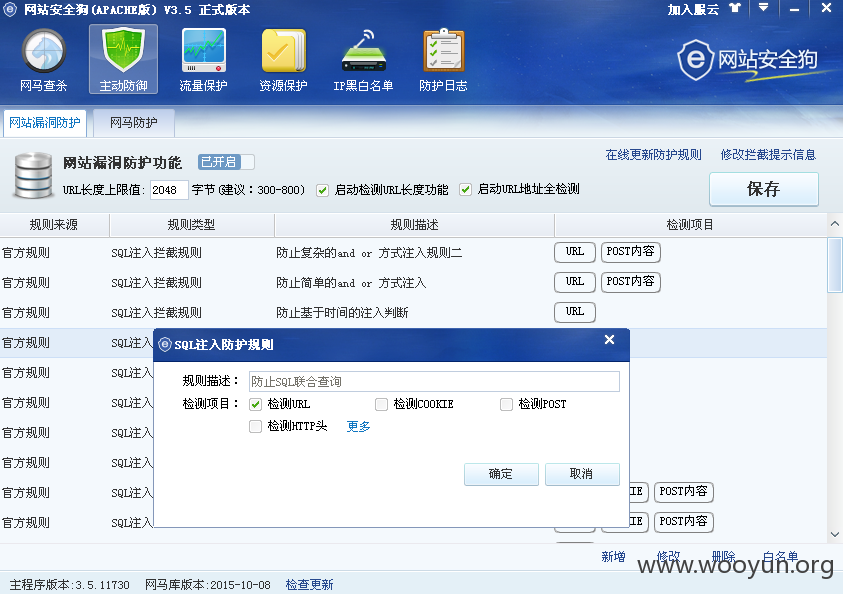The width and height of the screenshot is (843, 594).
Task: Click the dialog title icon
Action: click(165, 345)
